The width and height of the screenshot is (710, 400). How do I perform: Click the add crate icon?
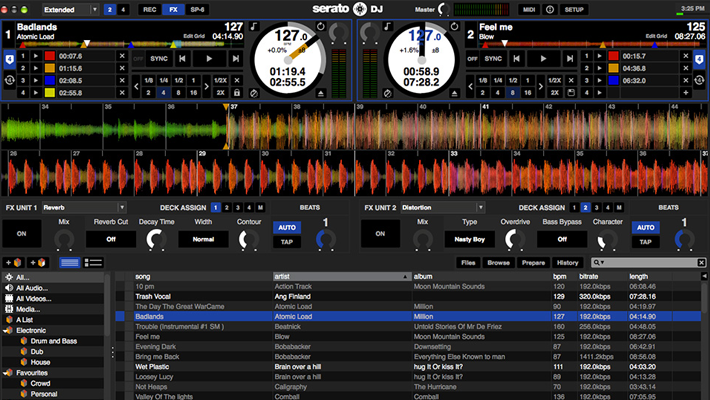15,262
